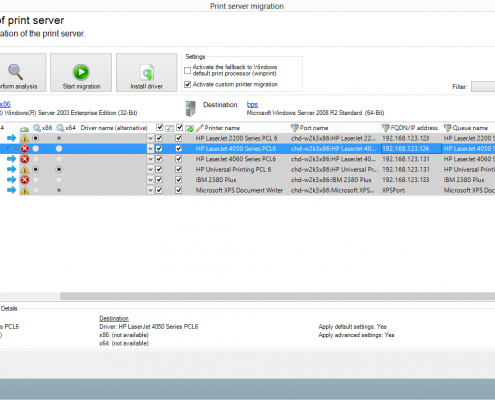Click the Install driver icon button
The width and height of the screenshot is (495, 400).
pos(147,72)
